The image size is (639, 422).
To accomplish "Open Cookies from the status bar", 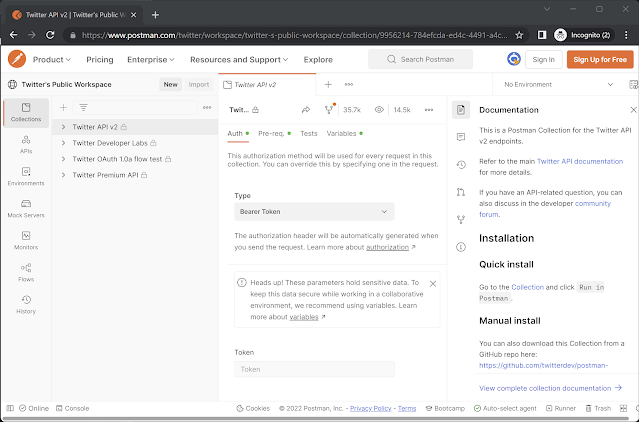I will coord(253,408).
